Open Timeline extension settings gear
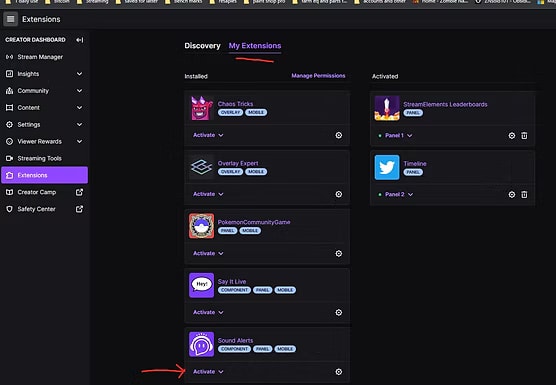The width and height of the screenshot is (556, 385). [512, 195]
